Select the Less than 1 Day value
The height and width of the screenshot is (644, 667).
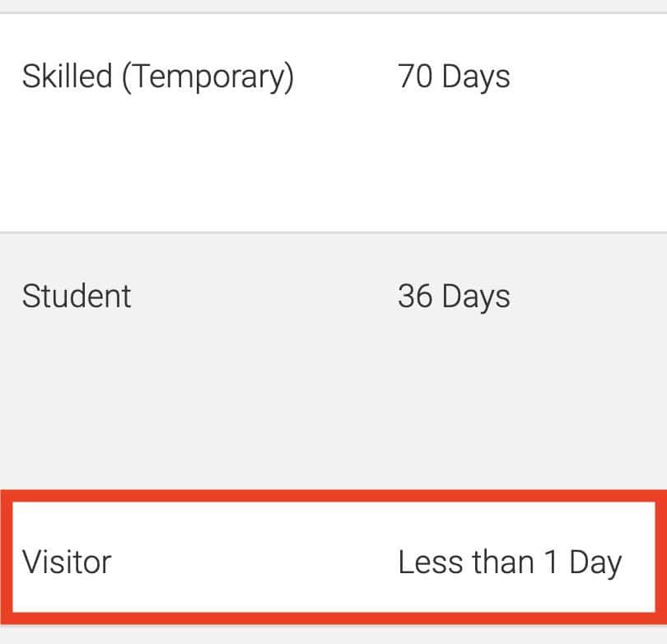tap(509, 562)
